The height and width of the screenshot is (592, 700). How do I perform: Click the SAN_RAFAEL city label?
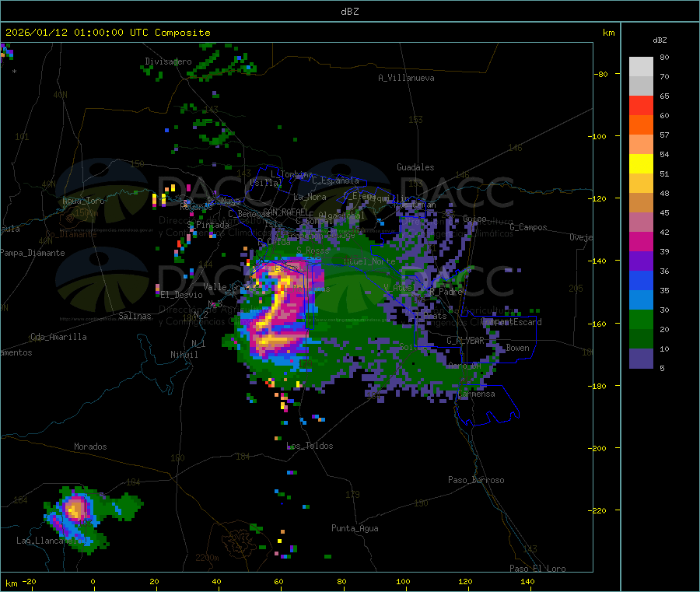(285, 212)
